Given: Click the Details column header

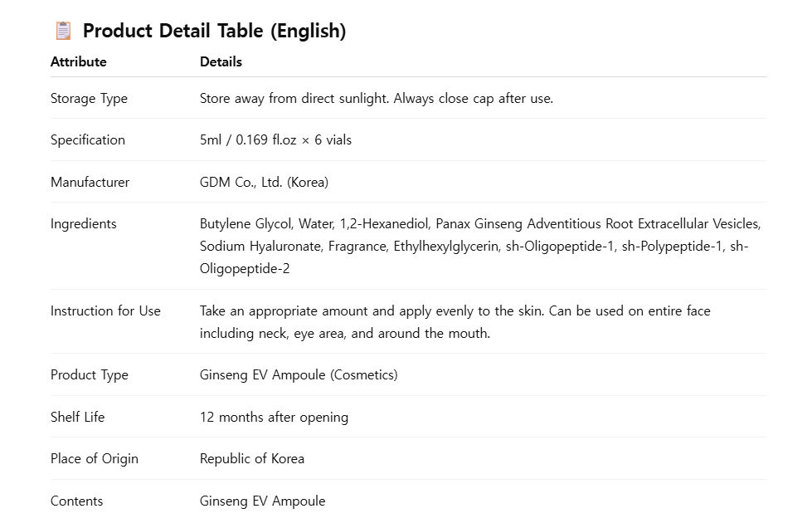Looking at the screenshot, I should (x=221, y=61).
